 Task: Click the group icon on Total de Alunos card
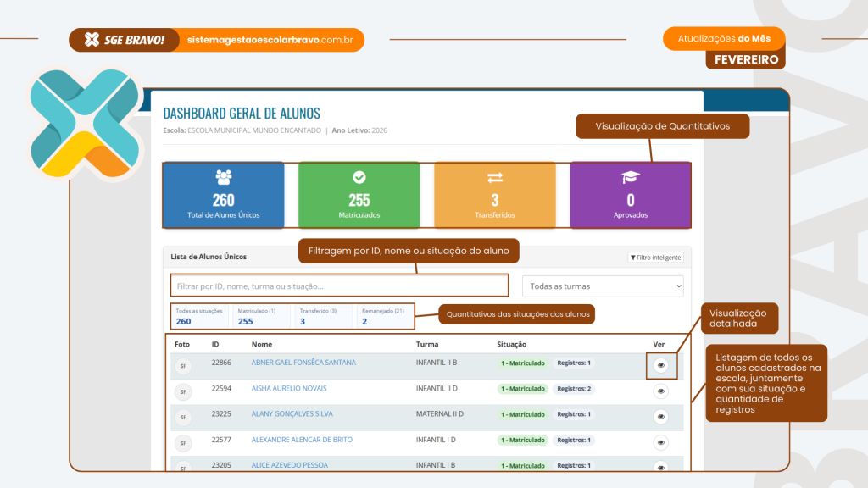pos(224,178)
